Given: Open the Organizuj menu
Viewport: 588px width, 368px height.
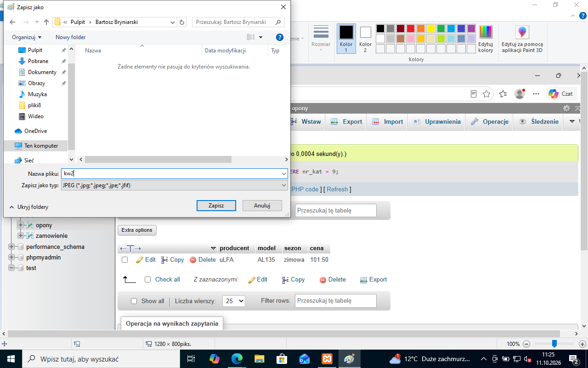Looking at the screenshot, I should (27, 37).
